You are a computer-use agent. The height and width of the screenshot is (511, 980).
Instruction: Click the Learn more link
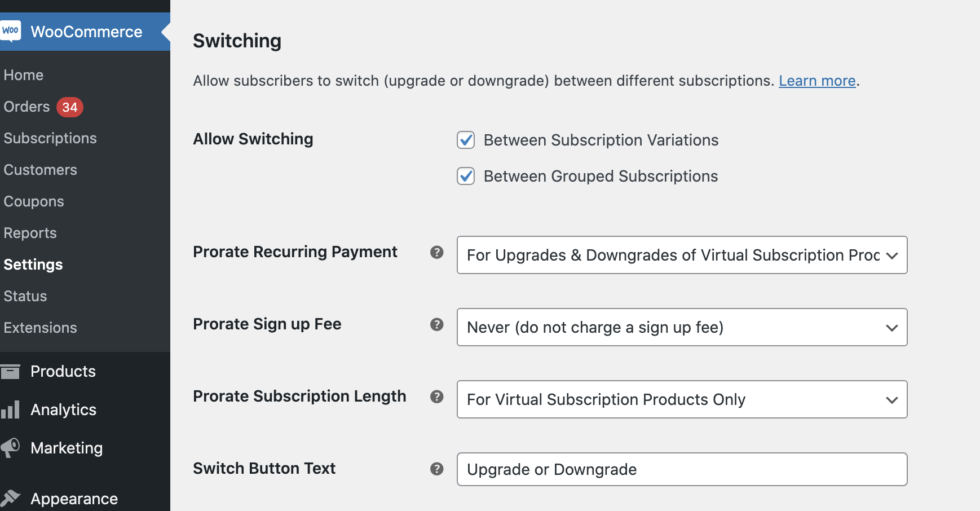[816, 81]
